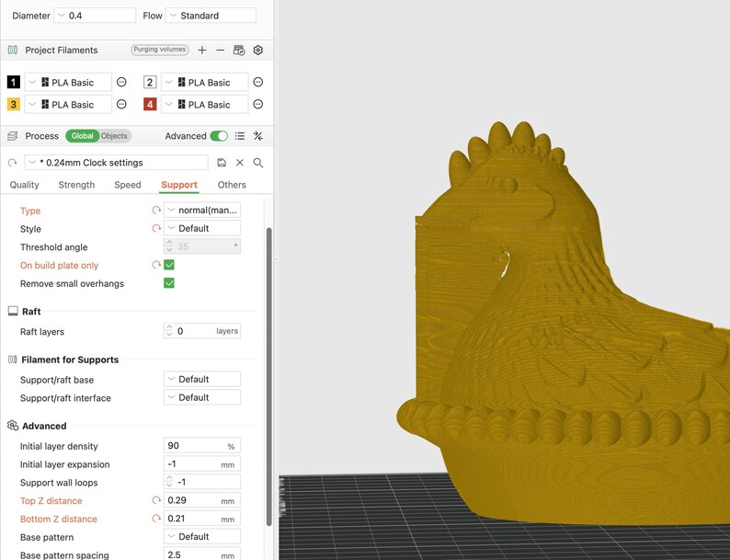Click Top Z distance input field
The height and width of the screenshot is (560, 730).
202,500
